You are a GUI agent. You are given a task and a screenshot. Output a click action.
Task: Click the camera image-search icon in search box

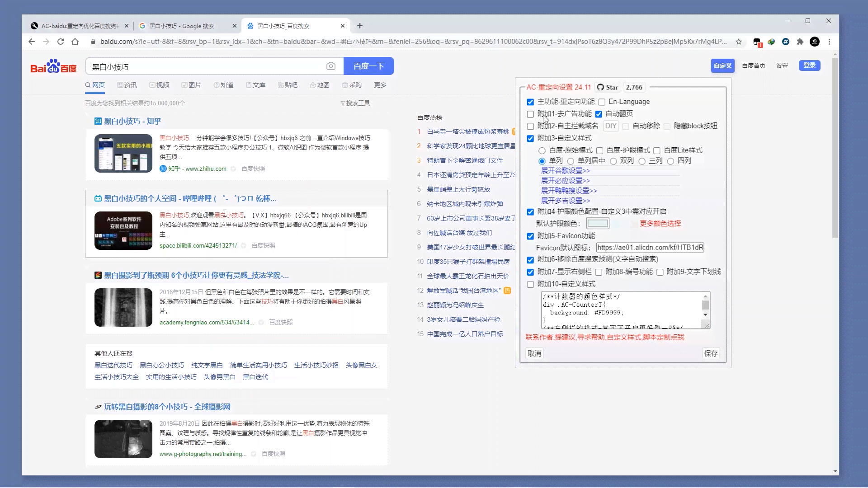click(x=331, y=66)
